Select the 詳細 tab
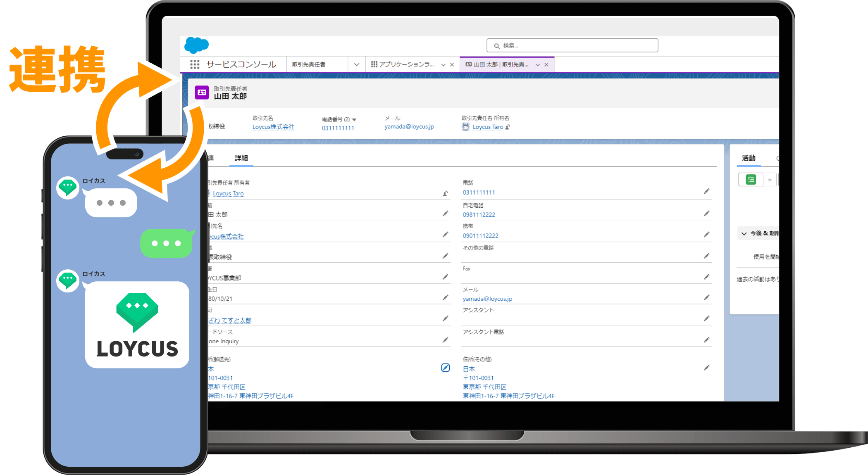Screen dimensions: 868x475 pos(241,158)
